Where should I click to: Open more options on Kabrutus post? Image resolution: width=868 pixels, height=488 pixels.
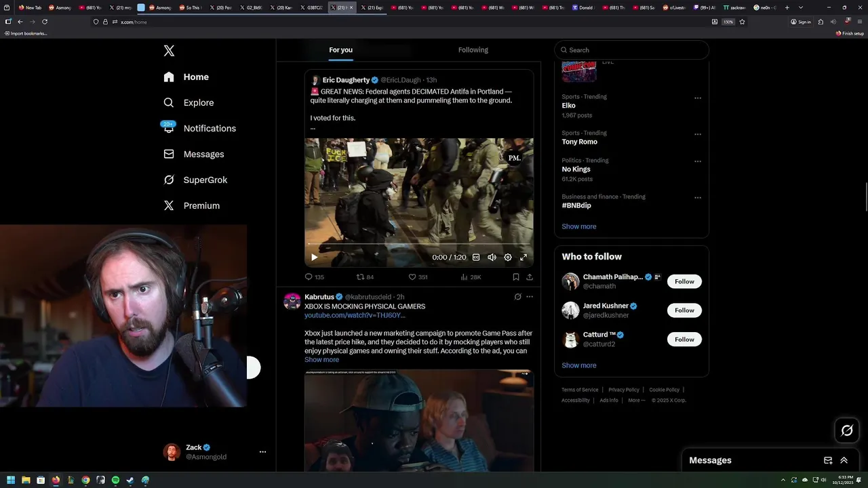530,297
